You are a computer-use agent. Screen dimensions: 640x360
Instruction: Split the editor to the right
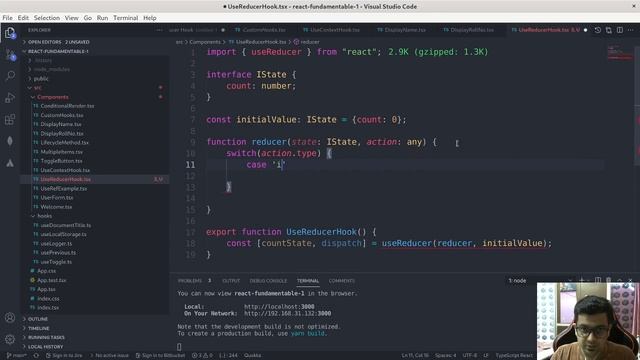pyautogui.click(x=620, y=30)
